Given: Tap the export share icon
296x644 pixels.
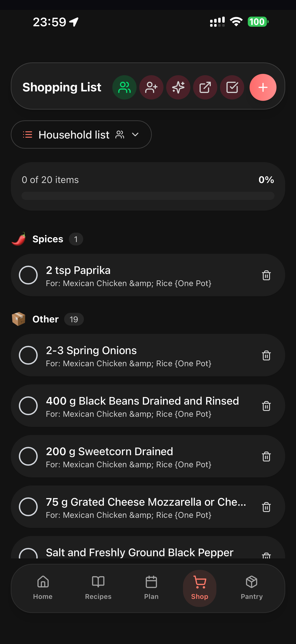Looking at the screenshot, I should coord(205,87).
